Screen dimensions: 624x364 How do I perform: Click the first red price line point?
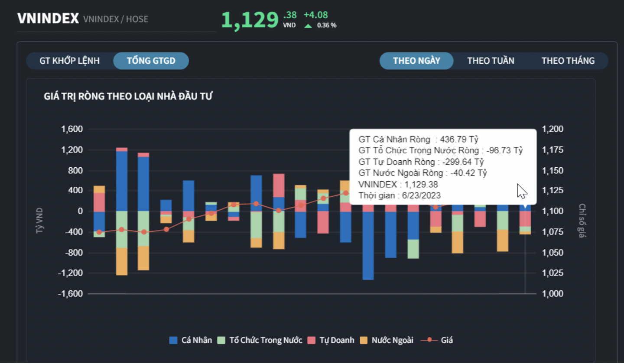[x=99, y=232]
